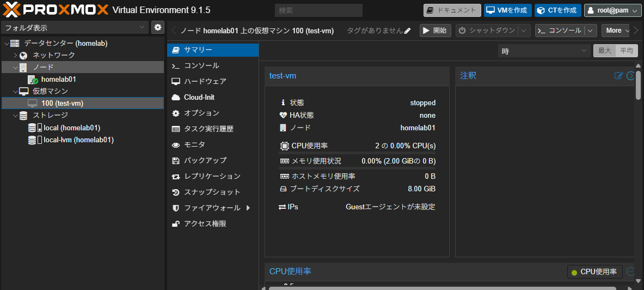Open the gear settings icon beside folder view
The height and width of the screenshot is (290, 644).
(x=158, y=27)
